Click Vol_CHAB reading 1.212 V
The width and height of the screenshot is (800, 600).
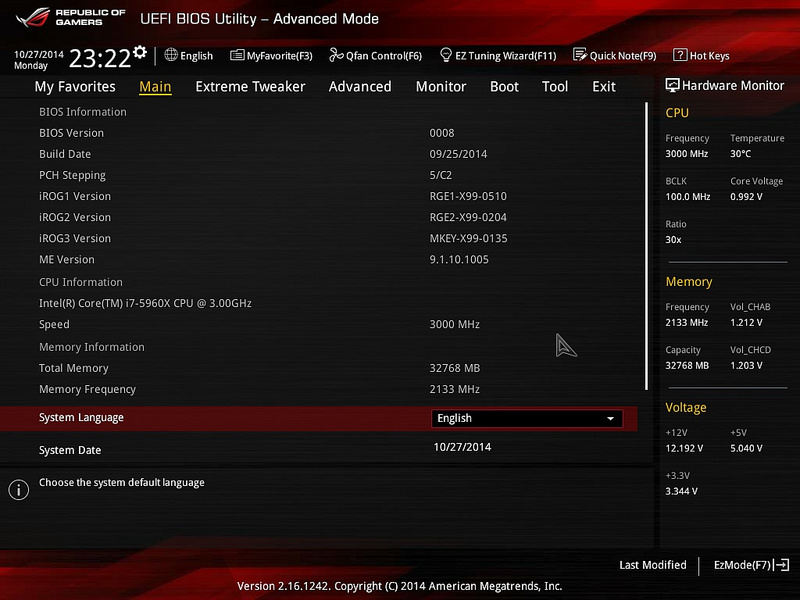pyautogui.click(x=746, y=322)
